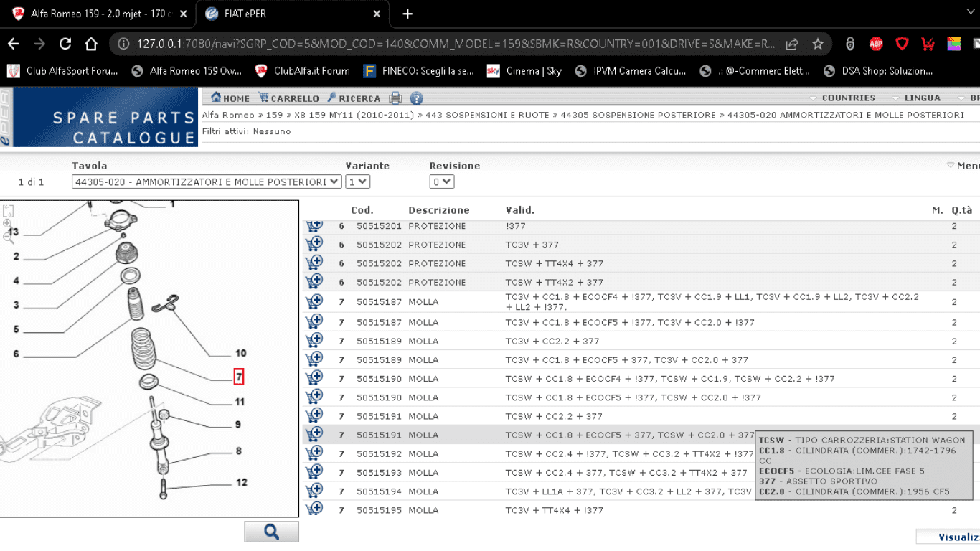
Task: Open the Variante dropdown
Action: click(357, 182)
